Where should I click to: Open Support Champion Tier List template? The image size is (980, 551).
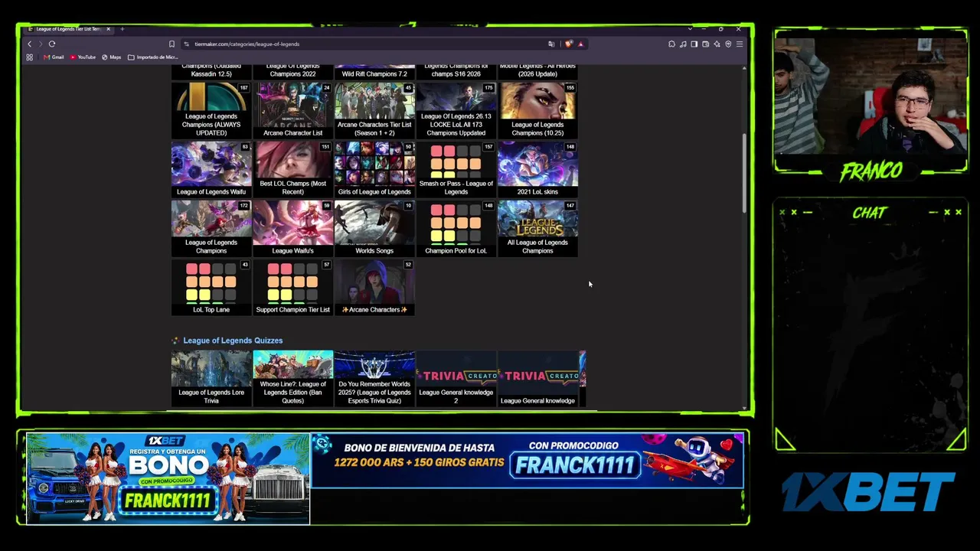[x=292, y=287]
